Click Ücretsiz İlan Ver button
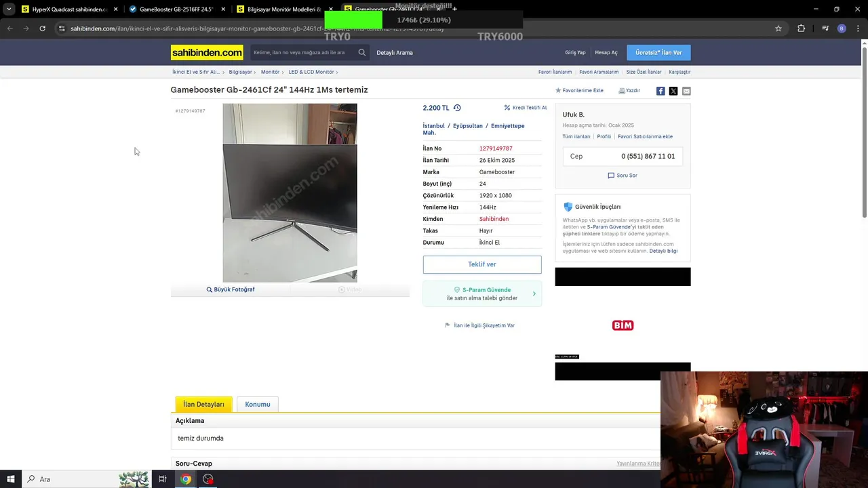Image resolution: width=868 pixels, height=488 pixels. 658,52
